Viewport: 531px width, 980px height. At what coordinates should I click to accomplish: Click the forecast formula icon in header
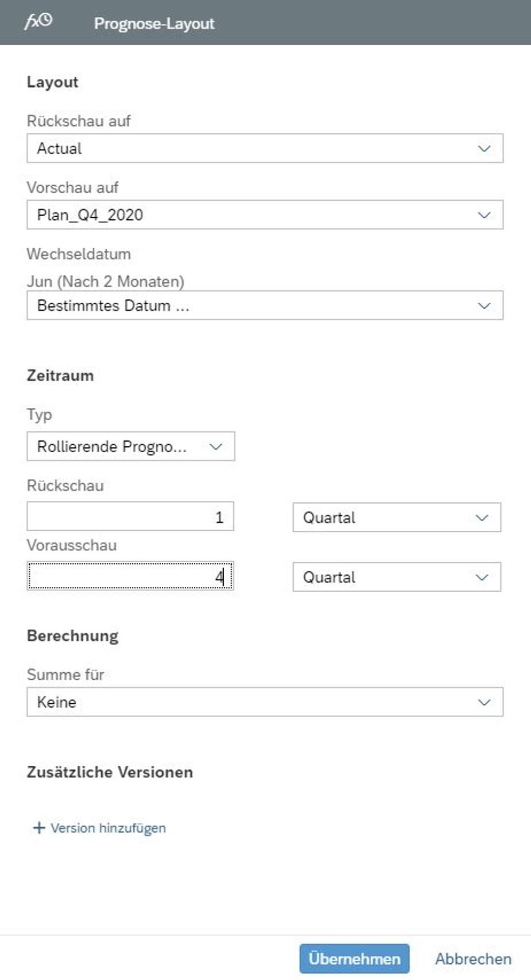38,21
